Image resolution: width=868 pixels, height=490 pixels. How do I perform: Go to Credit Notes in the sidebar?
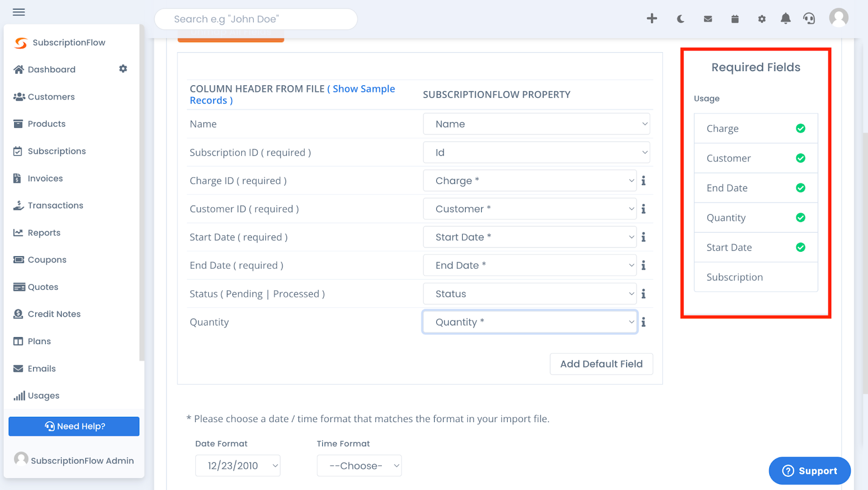coord(54,314)
